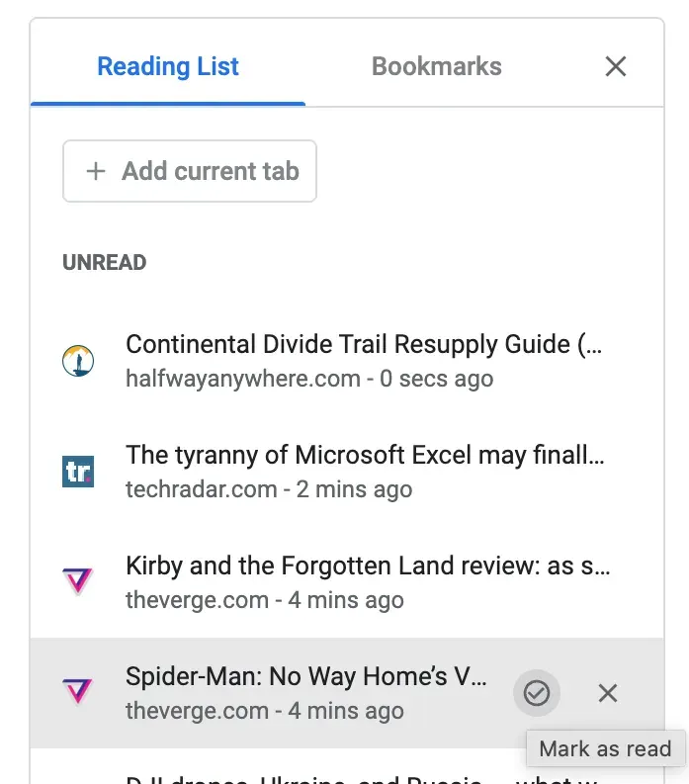Image resolution: width=689 pixels, height=784 pixels.
Task: Click the techradar.com "2 mins ago" subtitle
Action: pos(269,489)
